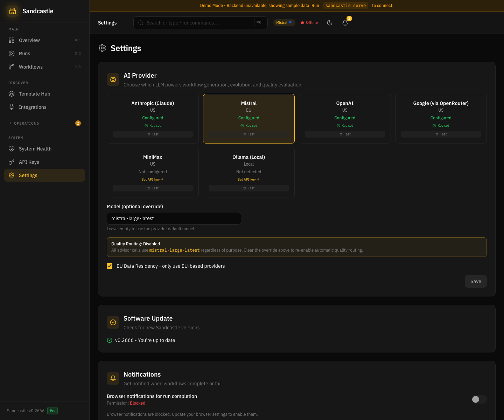
Task: Click the green up-to-date checkmark icon
Action: tap(110, 340)
